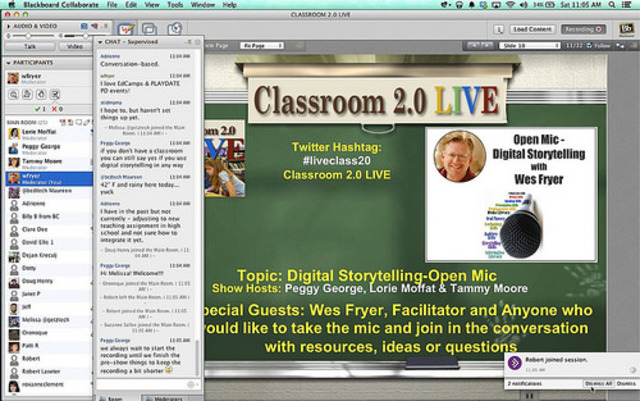
Task: Click the information icon beside Load Content
Action: [x=498, y=29]
